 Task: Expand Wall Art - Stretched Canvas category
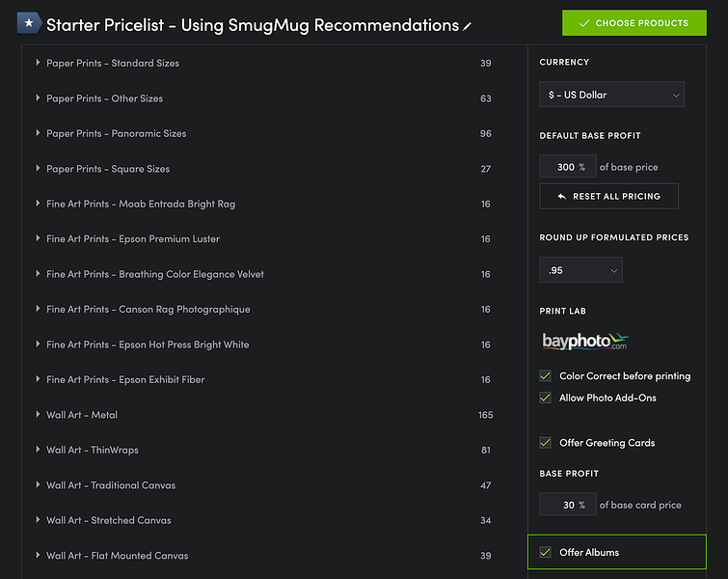(x=38, y=520)
